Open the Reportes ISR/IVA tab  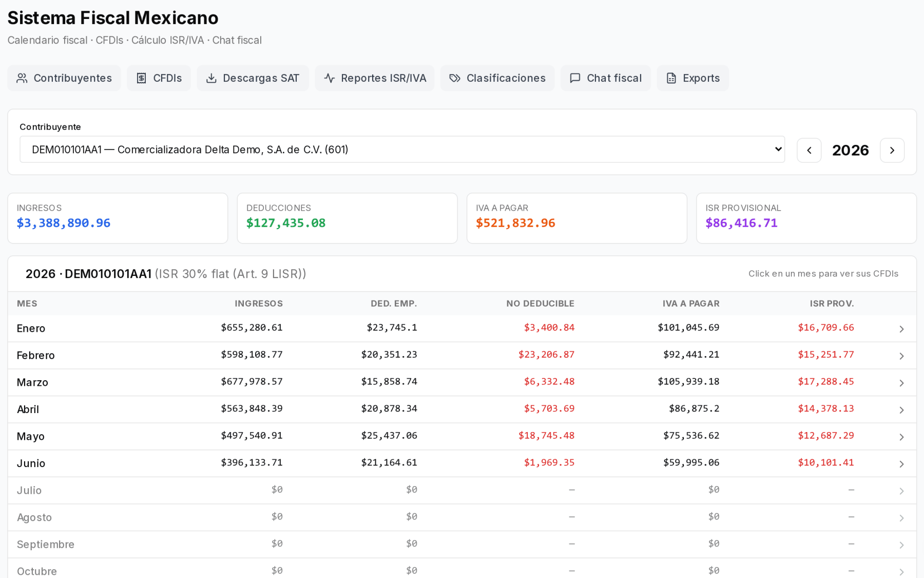[375, 78]
